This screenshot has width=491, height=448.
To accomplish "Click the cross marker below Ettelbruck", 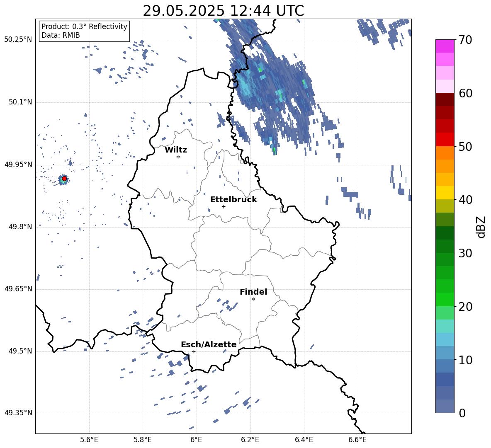I will point(224,206).
